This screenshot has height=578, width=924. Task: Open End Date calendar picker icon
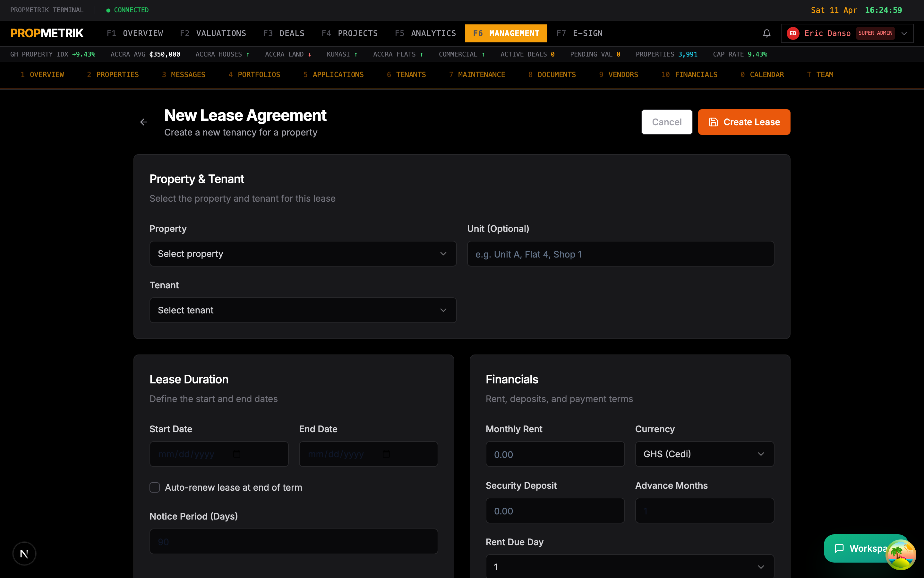coord(386,454)
